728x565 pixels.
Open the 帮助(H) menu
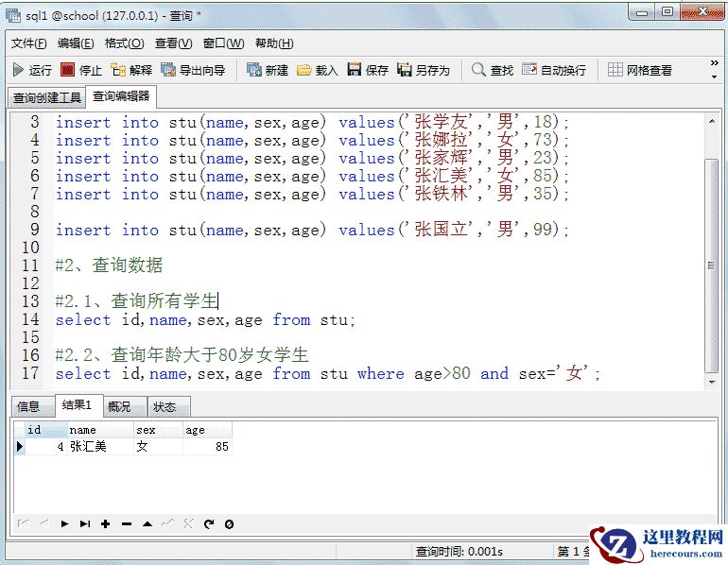(274, 43)
